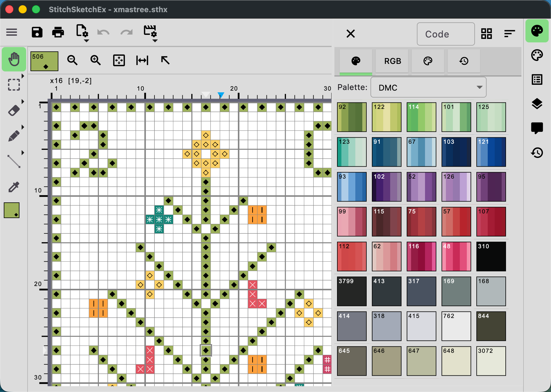
Task: Open the animation settings clapperboard icon
Action: pos(150,31)
